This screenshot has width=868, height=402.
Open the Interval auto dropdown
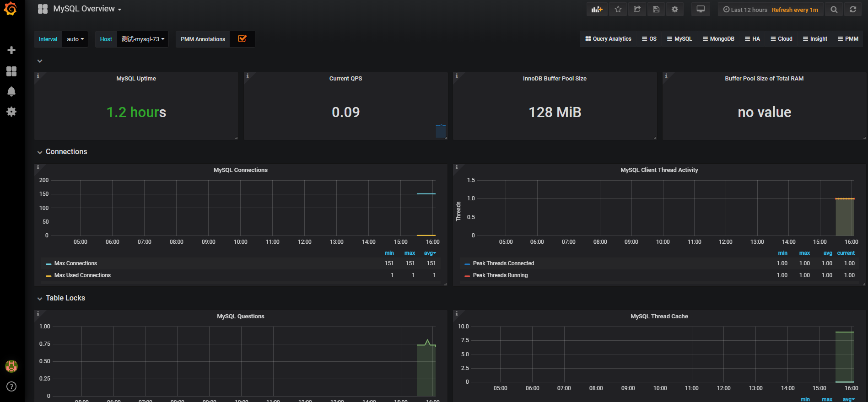[x=75, y=39]
